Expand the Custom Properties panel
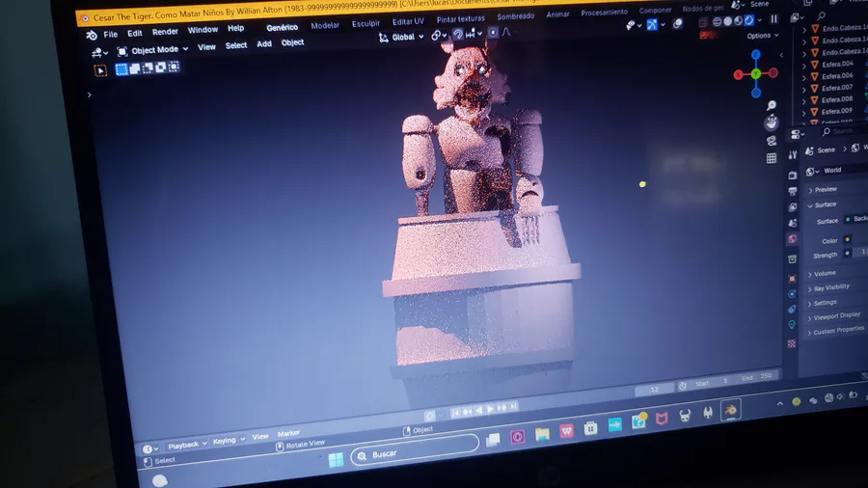The image size is (868, 488). (836, 331)
